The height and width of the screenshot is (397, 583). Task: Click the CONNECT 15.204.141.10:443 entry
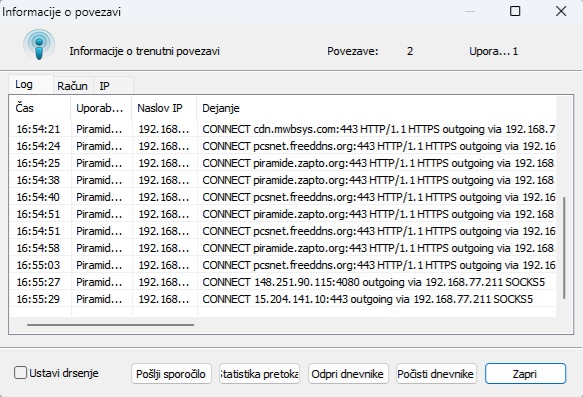pyautogui.click(x=367, y=299)
